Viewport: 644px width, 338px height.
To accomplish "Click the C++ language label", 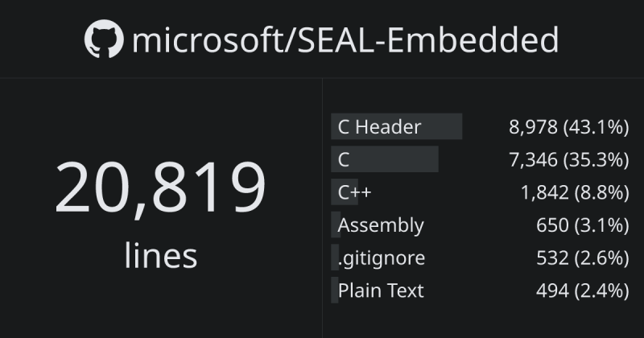I will [x=354, y=192].
